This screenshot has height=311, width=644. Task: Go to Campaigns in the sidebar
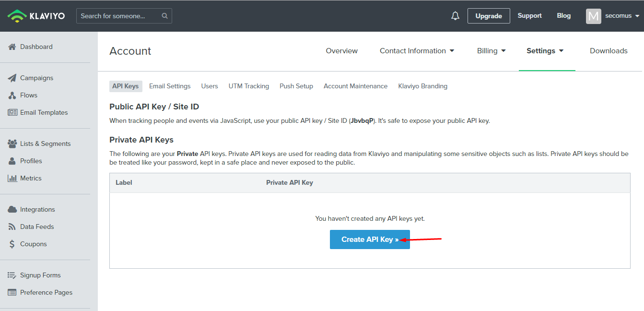tap(37, 78)
